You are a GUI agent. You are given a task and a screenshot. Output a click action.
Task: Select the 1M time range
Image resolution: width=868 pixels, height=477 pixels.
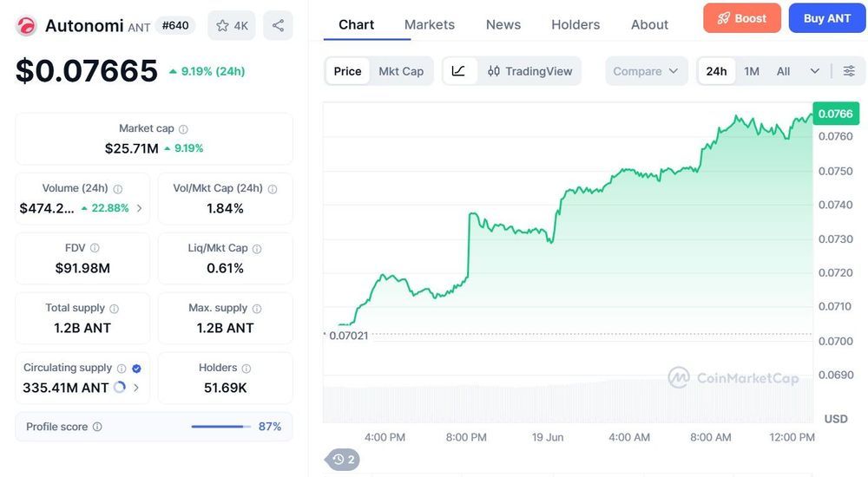click(x=751, y=71)
